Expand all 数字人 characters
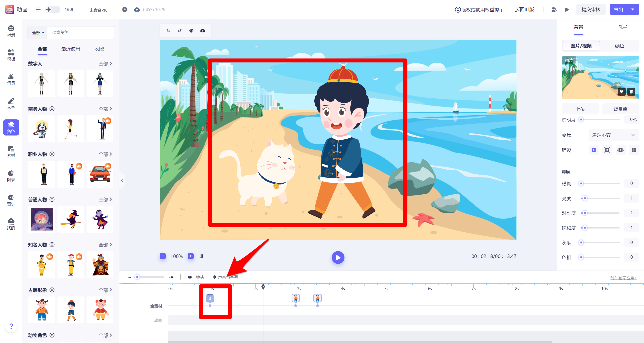 105,64
